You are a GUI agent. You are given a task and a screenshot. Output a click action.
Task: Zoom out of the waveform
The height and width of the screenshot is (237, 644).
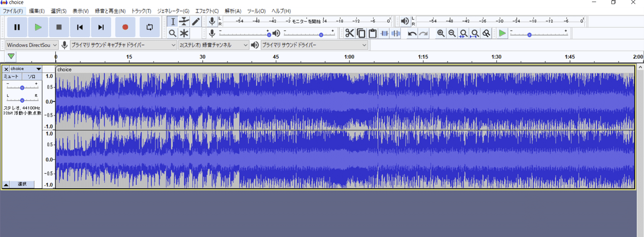452,33
